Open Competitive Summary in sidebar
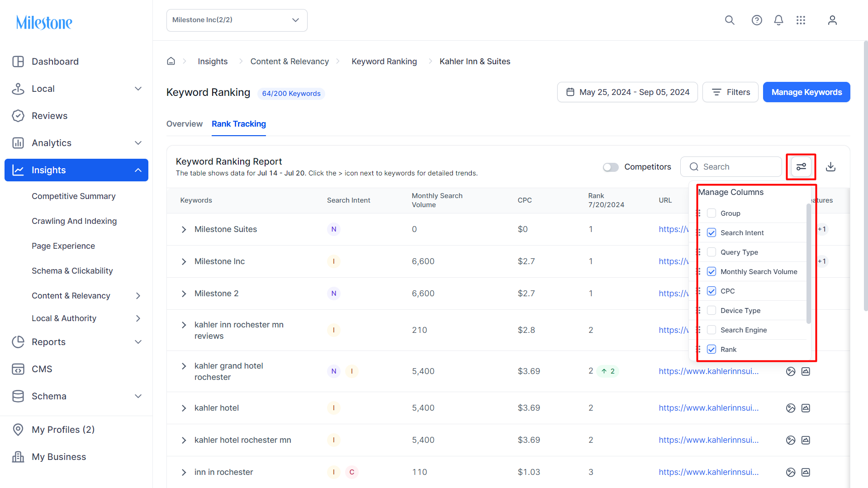Image resolution: width=868 pixels, height=488 pixels. 74,196
